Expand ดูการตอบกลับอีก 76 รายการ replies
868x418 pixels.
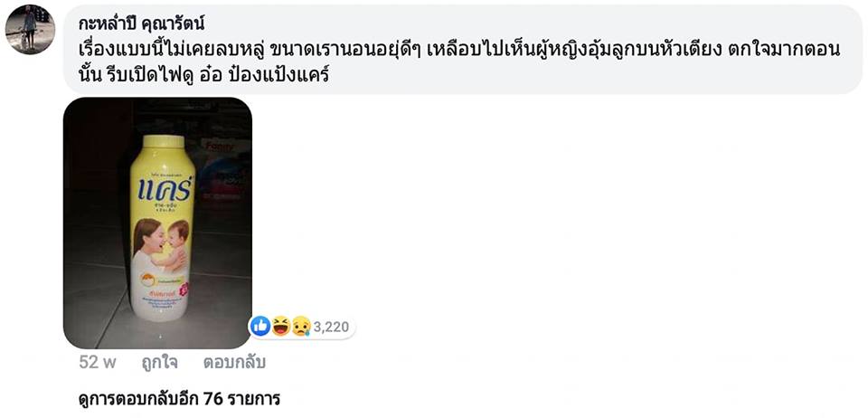point(179,398)
